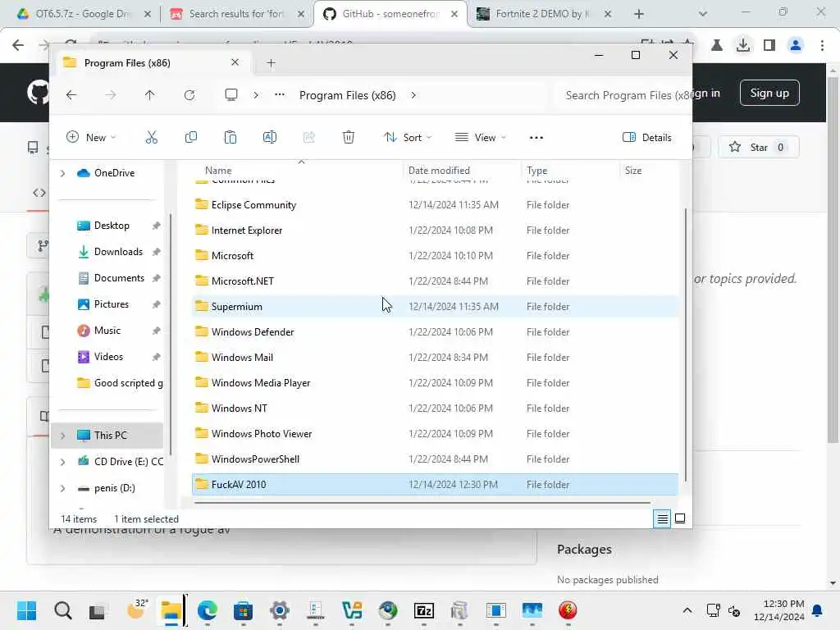
Task: Go back in File Explorer
Action: tap(71, 95)
